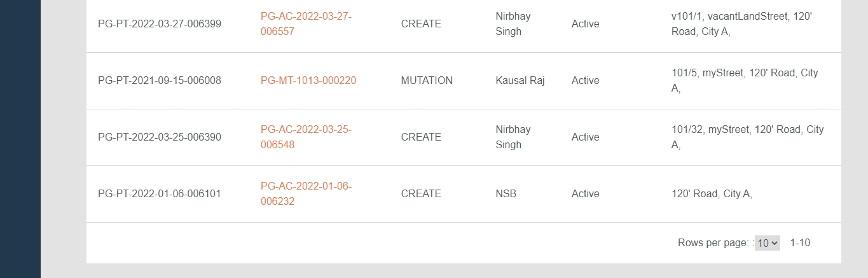The image size is (868, 278).
Task: Click the vacantLandStreet address cell
Action: point(741,24)
